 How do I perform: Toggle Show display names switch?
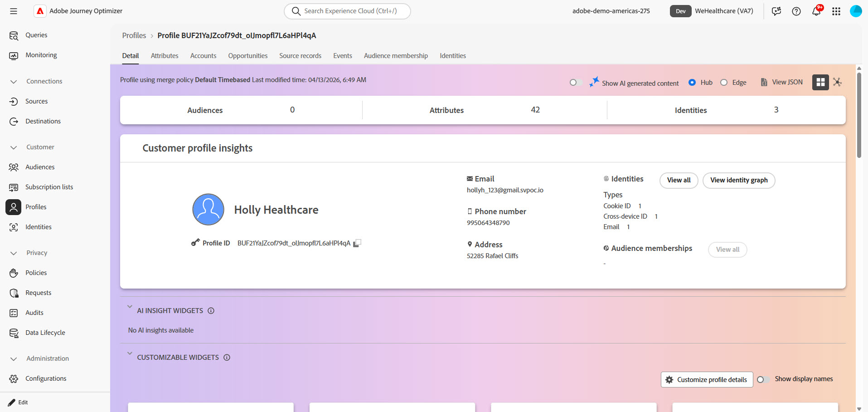pos(763,379)
